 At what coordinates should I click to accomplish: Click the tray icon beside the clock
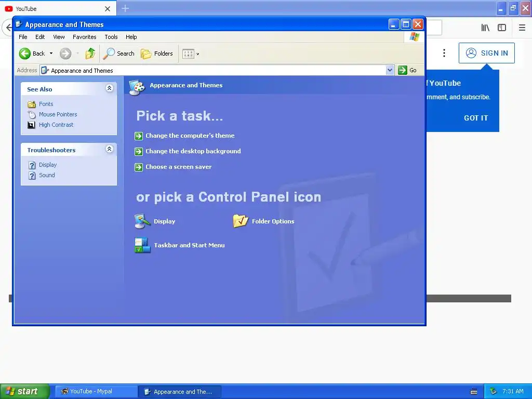click(x=494, y=392)
